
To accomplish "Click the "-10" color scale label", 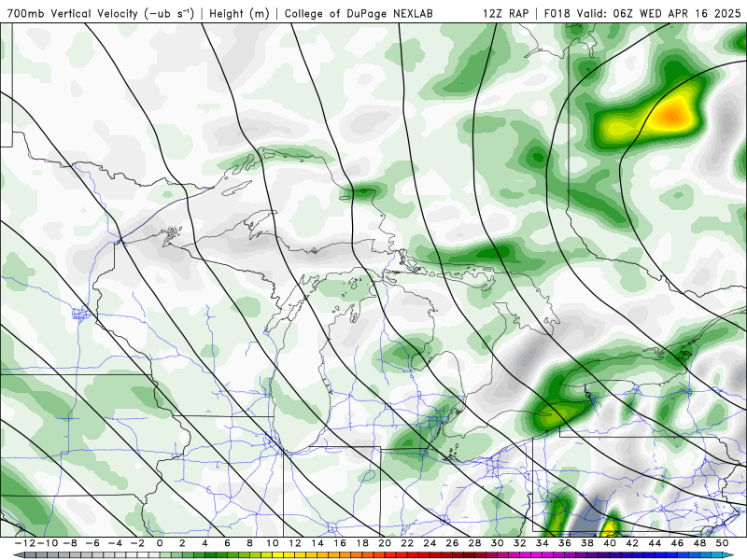I will tap(46, 543).
